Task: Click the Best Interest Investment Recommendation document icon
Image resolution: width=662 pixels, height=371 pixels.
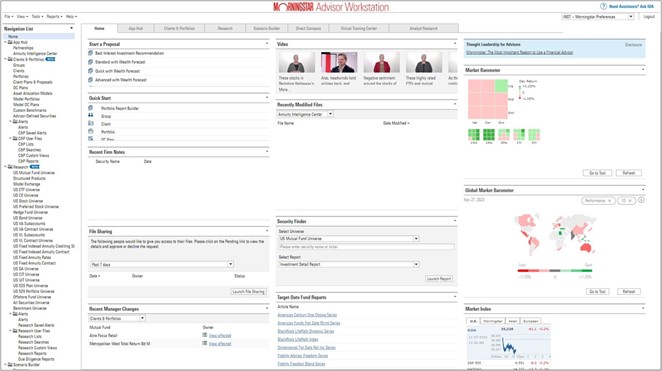Action: tap(90, 53)
